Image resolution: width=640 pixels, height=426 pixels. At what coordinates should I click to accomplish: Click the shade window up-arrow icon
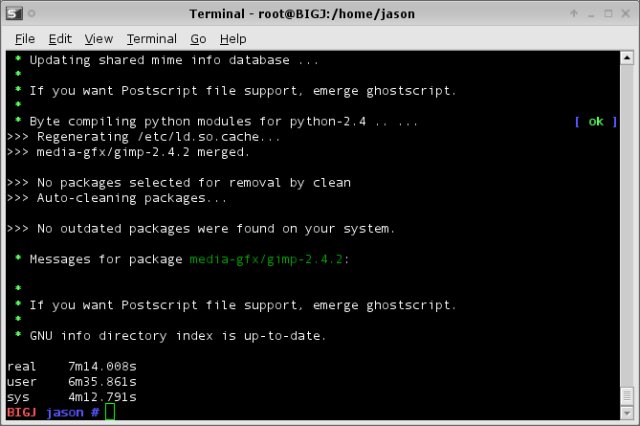pos(573,13)
